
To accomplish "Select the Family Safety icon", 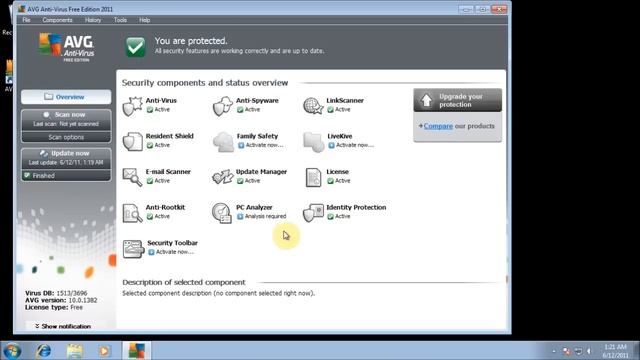I will tap(223, 142).
